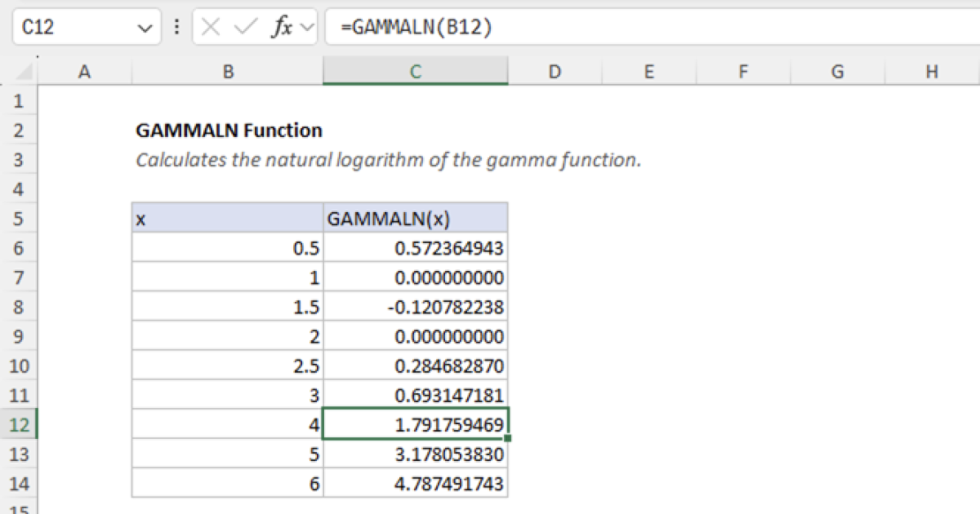Click column header B
This screenshot has height=514, width=980.
[228, 71]
